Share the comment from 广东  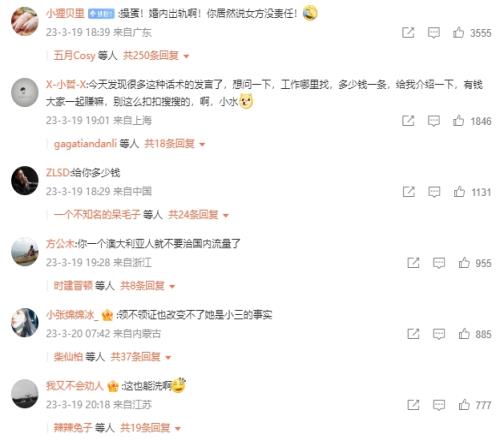point(408,33)
